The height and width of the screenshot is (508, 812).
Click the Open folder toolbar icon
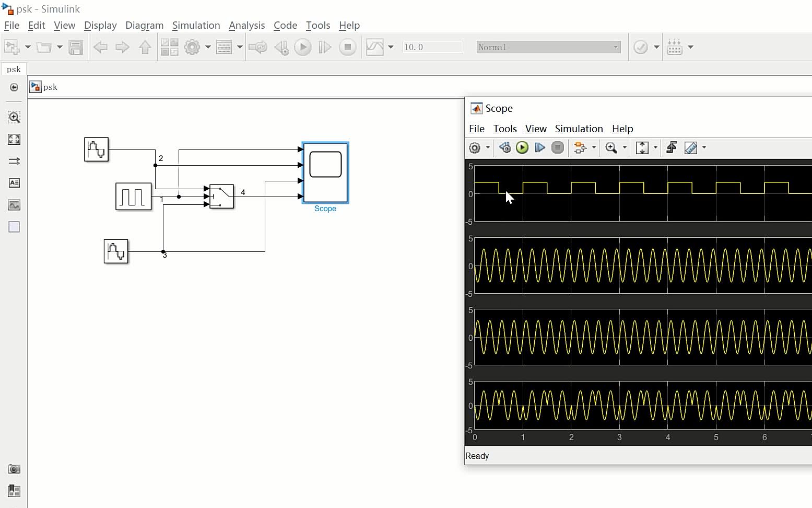pos(44,47)
